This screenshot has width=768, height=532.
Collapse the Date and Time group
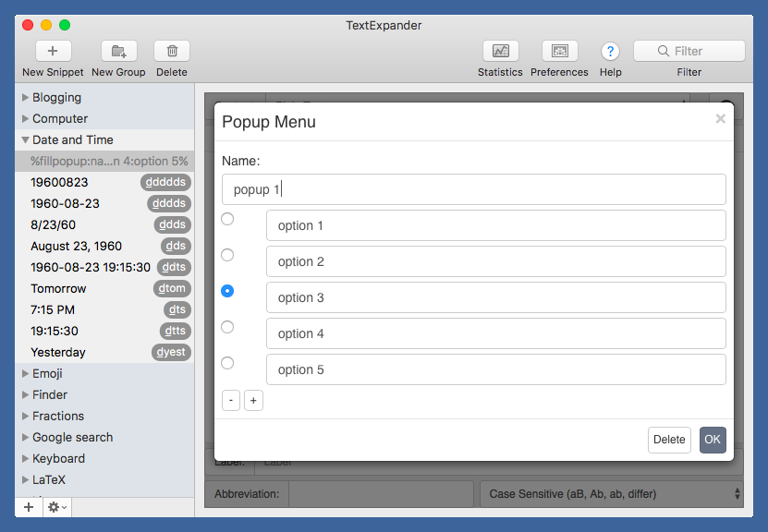coord(26,140)
